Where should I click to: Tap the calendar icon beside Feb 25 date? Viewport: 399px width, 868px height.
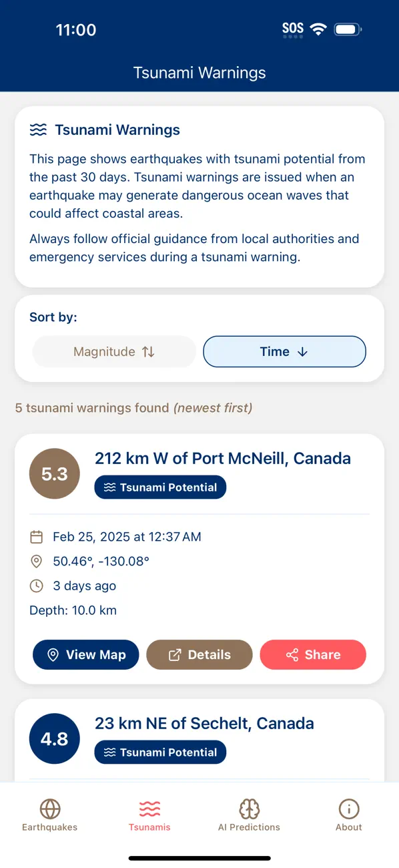pyautogui.click(x=37, y=537)
